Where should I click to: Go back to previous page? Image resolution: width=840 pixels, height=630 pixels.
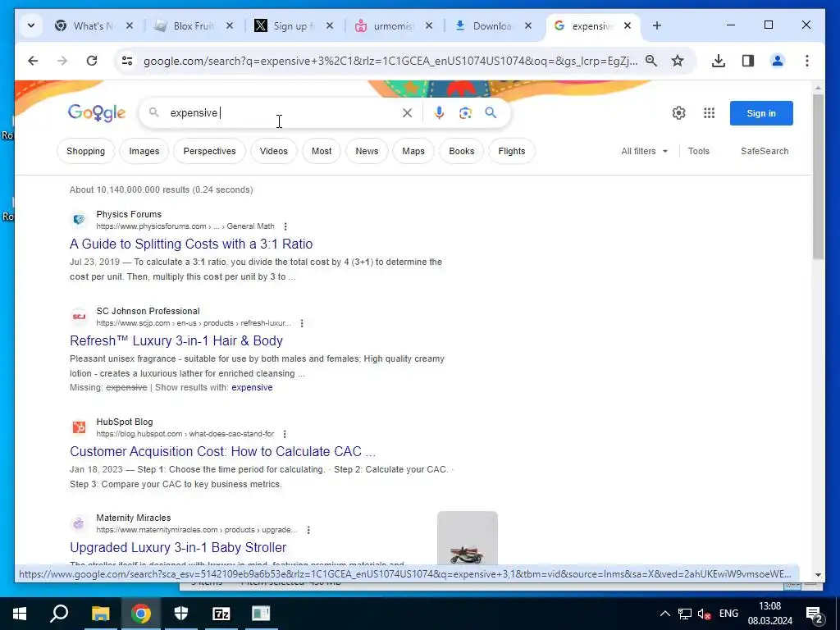click(x=33, y=61)
